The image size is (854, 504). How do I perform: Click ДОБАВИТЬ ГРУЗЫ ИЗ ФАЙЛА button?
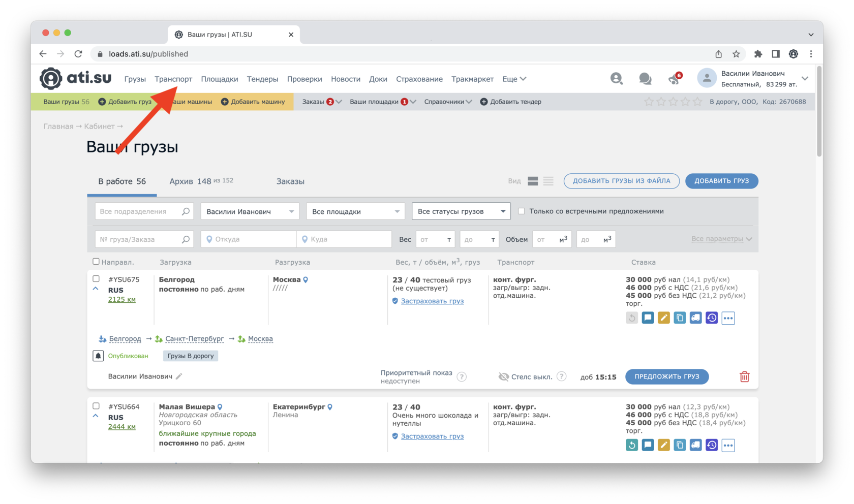click(x=621, y=181)
